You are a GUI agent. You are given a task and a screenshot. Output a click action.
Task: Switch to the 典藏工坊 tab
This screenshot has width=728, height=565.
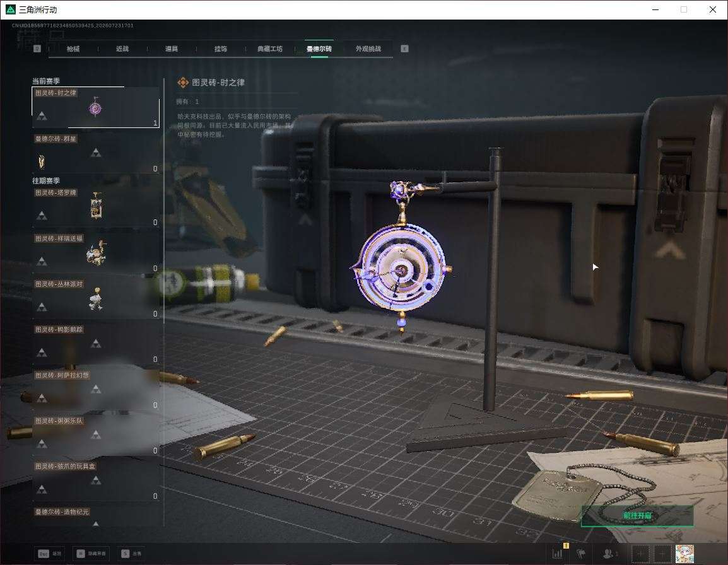[x=270, y=49]
